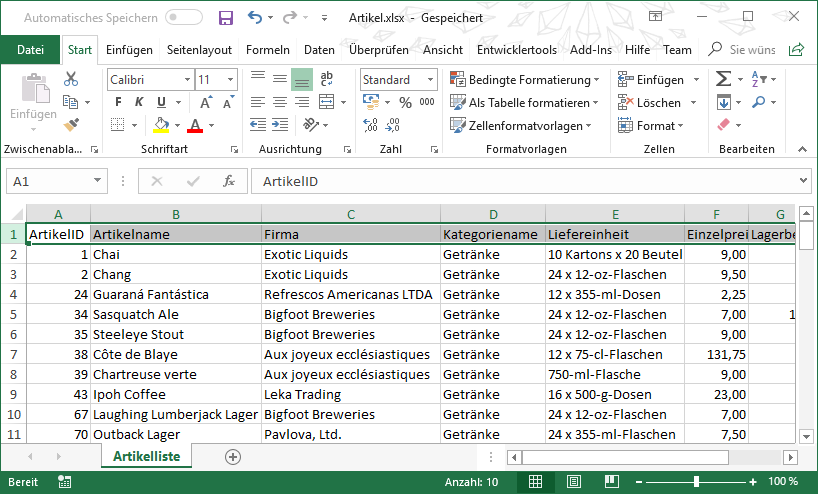This screenshot has width=818, height=494.
Task: Open the font size 11 dropdown
Action: tap(230, 80)
